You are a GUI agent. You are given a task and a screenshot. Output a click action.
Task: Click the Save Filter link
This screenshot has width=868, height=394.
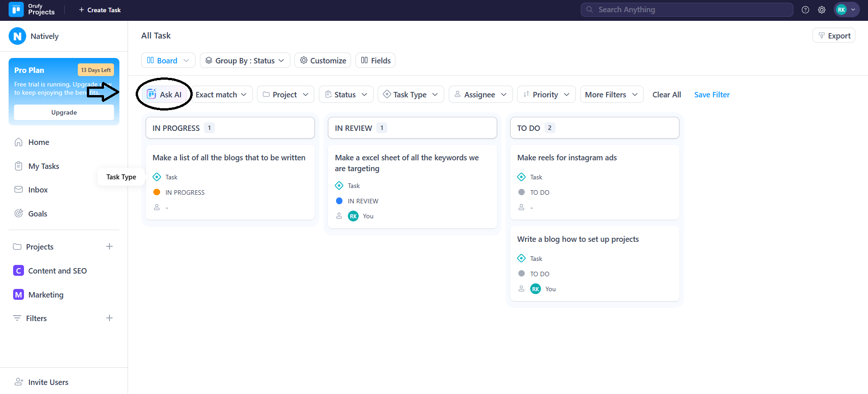pyautogui.click(x=711, y=95)
